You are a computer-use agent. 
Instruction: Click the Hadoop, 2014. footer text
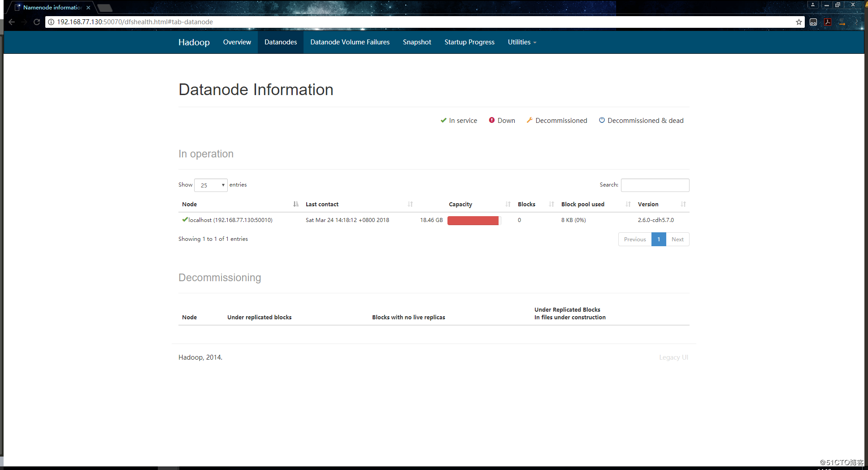pyautogui.click(x=200, y=357)
